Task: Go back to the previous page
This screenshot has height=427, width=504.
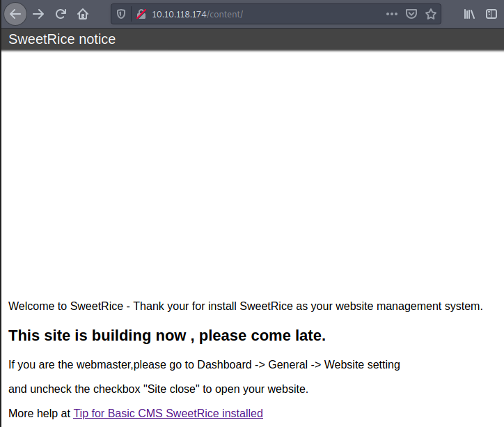Action: click(x=15, y=14)
